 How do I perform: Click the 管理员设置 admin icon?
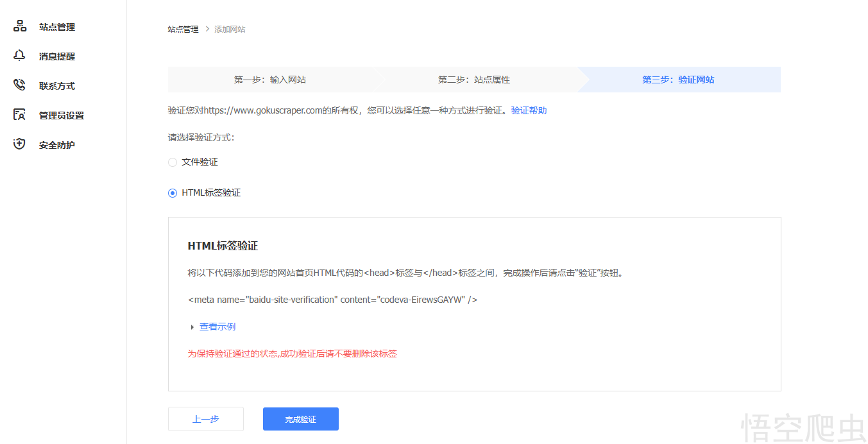coord(19,114)
